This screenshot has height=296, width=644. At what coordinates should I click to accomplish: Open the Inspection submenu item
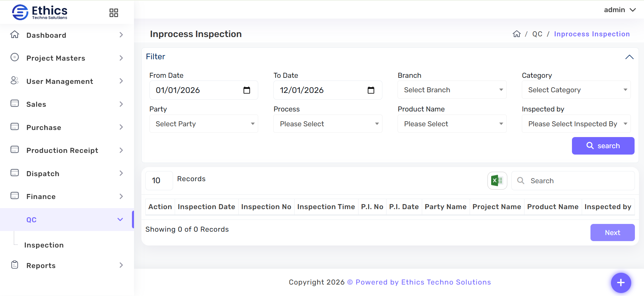(x=44, y=245)
